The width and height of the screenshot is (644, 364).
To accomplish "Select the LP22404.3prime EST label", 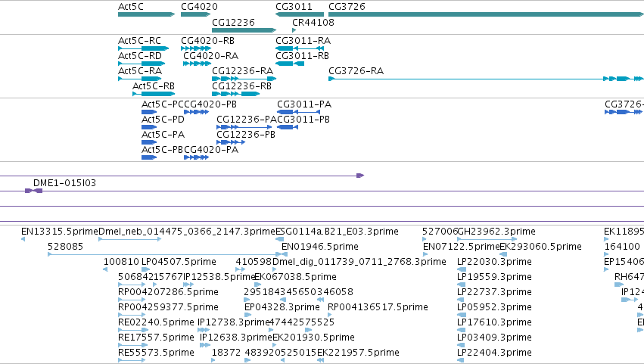I will 494,353.
